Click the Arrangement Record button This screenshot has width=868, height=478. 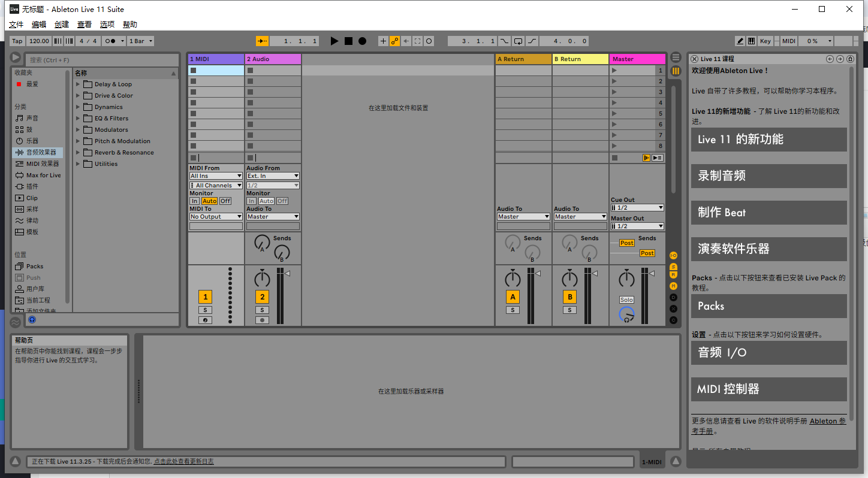362,41
